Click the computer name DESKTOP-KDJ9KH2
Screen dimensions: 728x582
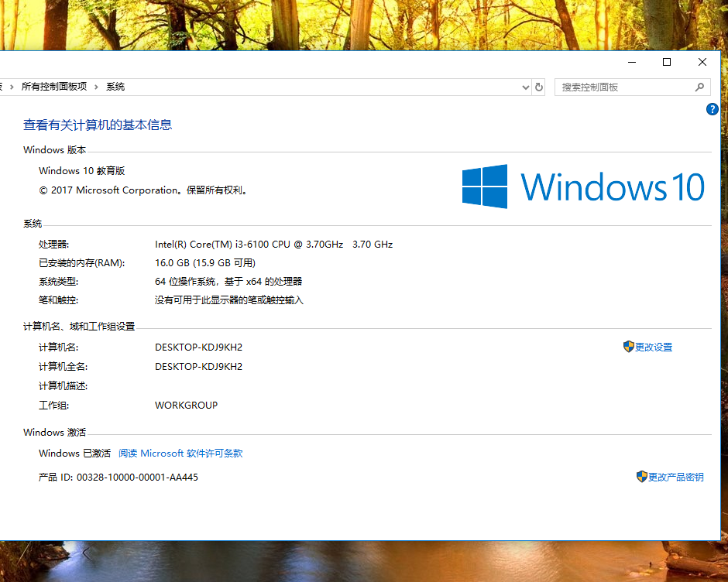point(198,347)
